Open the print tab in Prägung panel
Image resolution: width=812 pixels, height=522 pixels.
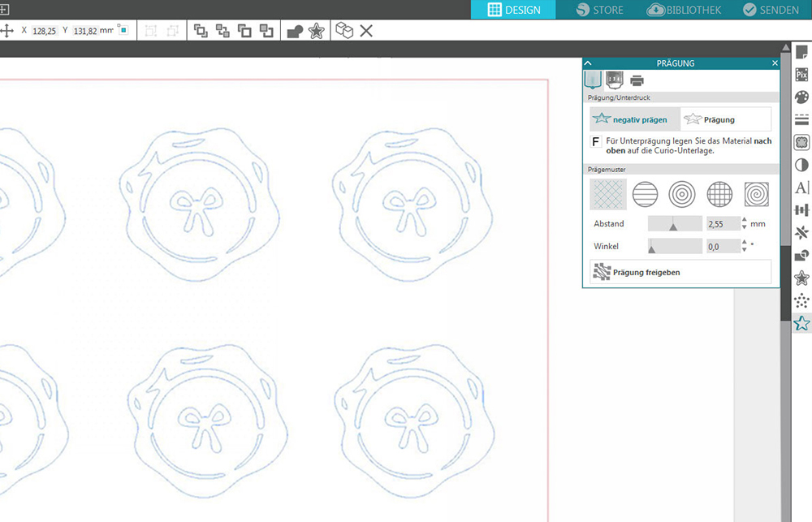tap(637, 80)
